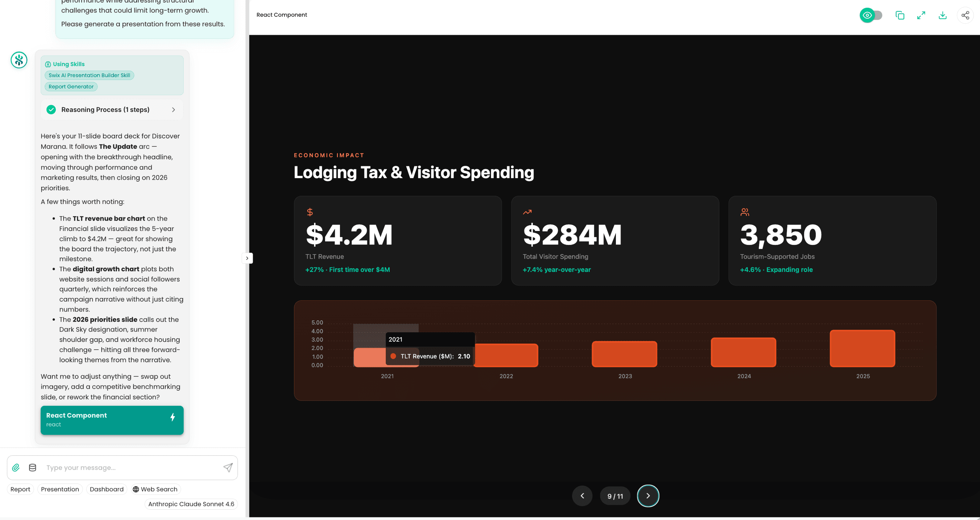Click the 'Lodging Tax & Visitor Spending' heading
Image resolution: width=980 pixels, height=520 pixels.
click(413, 172)
